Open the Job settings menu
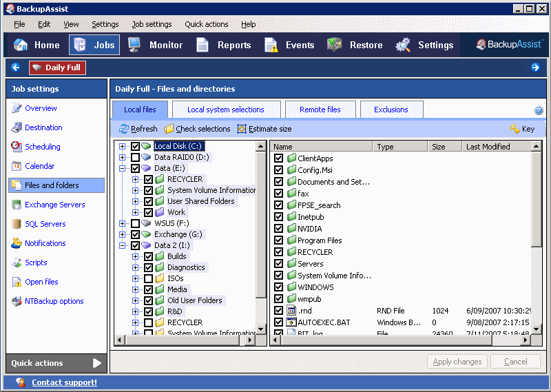The height and width of the screenshot is (392, 551). (152, 24)
